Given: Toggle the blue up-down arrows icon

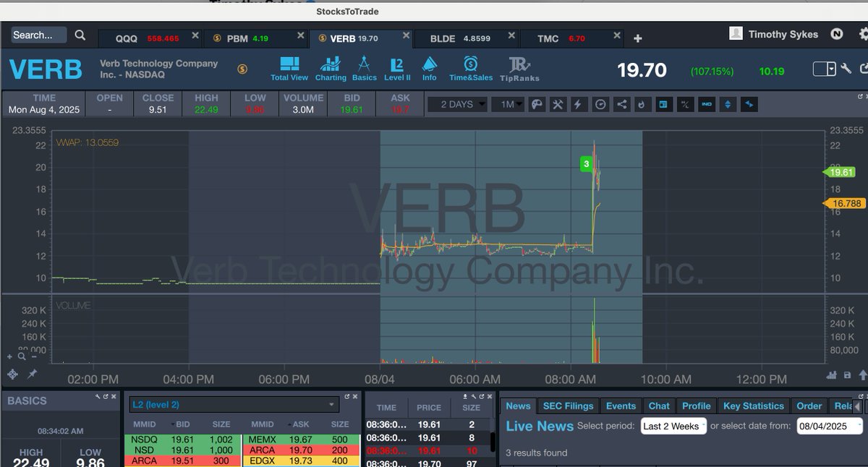Looking at the screenshot, I should pos(728,104).
